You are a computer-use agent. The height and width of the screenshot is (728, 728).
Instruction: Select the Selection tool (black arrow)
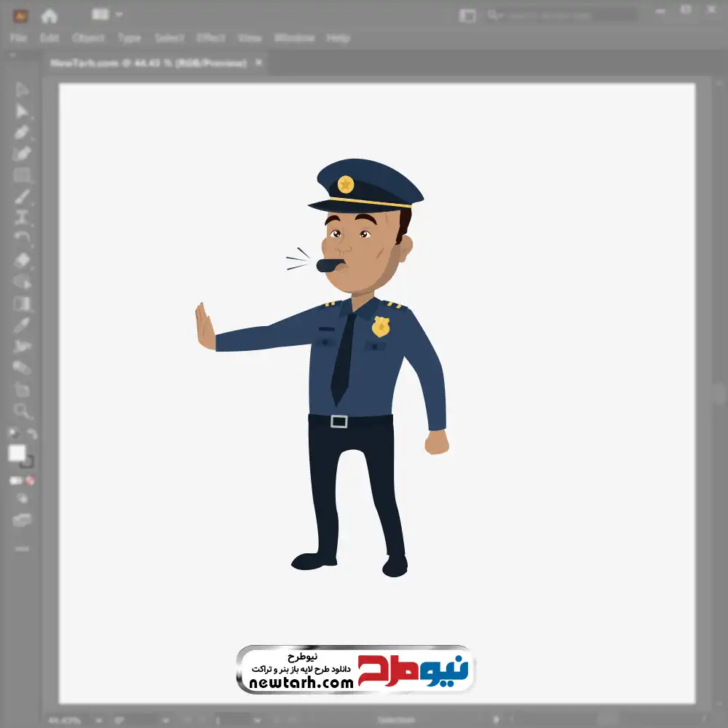click(21, 89)
